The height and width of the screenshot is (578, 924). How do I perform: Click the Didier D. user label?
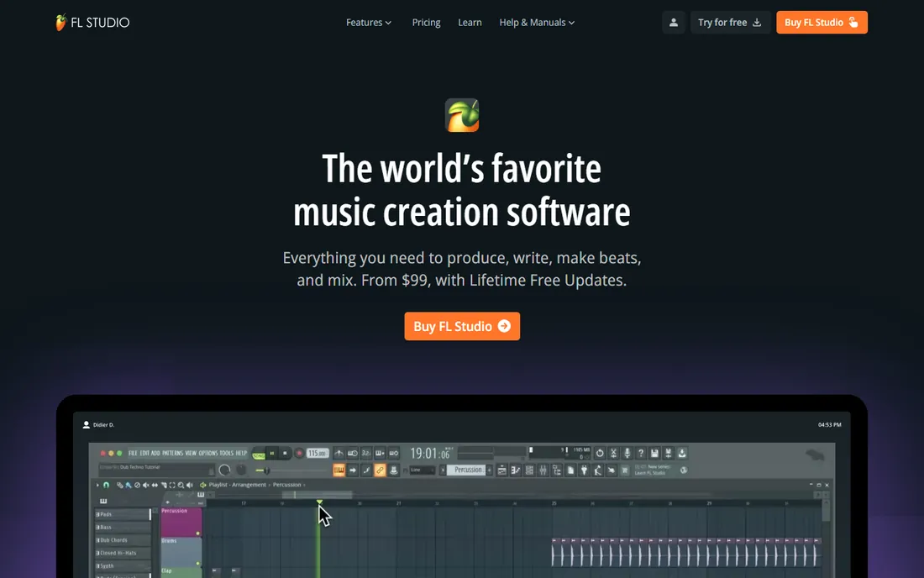click(x=98, y=424)
